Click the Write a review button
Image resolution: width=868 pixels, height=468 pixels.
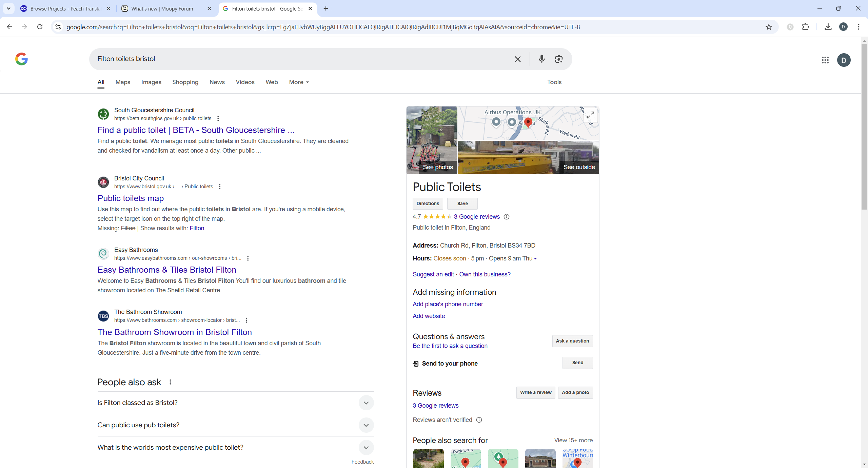pos(536,392)
